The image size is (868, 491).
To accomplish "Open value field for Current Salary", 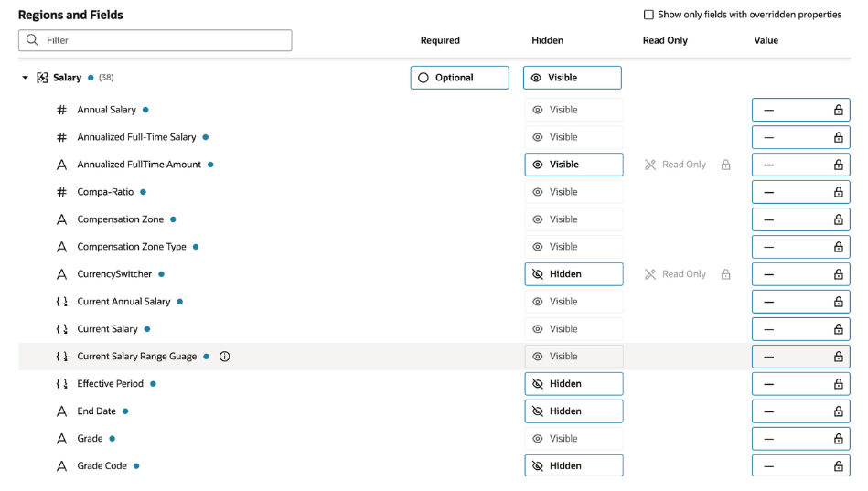I will pyautogui.click(x=791, y=329).
